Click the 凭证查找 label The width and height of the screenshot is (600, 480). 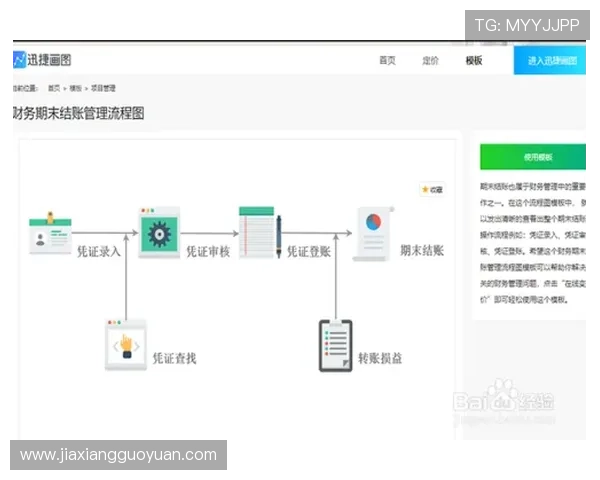174,358
